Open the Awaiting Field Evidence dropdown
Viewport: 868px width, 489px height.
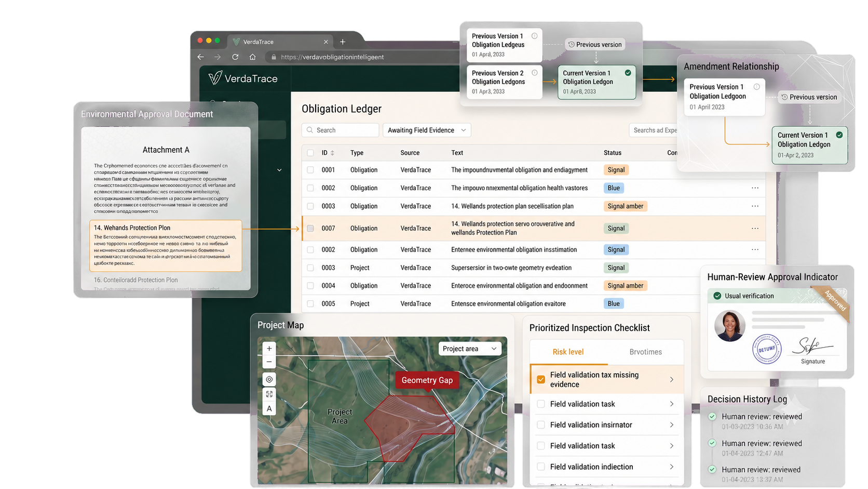pyautogui.click(x=427, y=130)
